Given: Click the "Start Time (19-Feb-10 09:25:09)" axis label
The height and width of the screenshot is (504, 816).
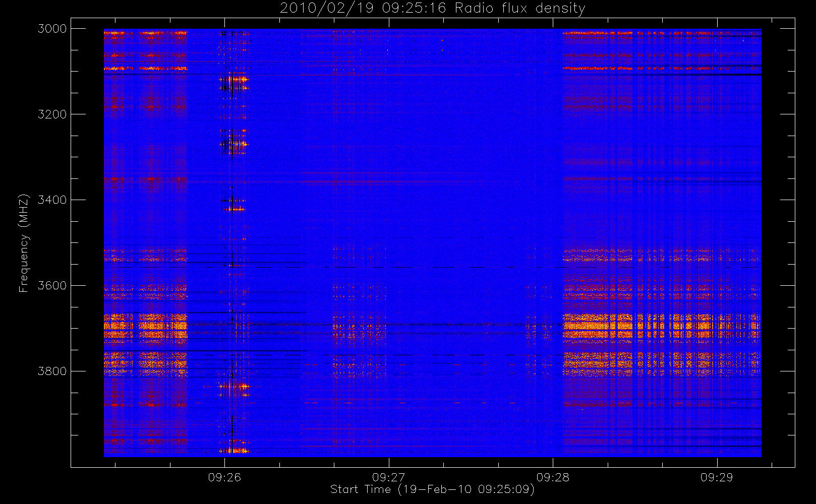Looking at the screenshot, I should 432,489.
